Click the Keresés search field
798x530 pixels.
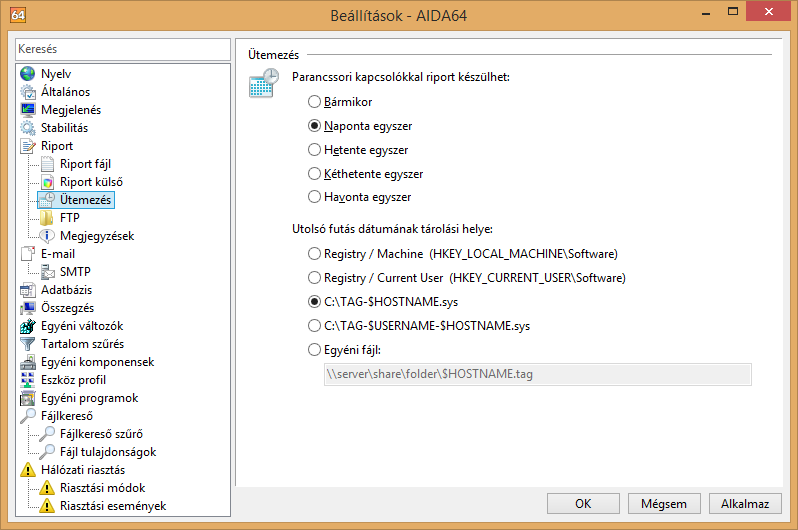[x=123, y=49]
